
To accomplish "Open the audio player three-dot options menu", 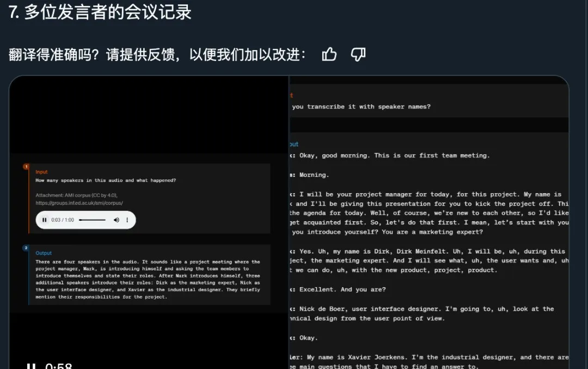I will point(127,220).
